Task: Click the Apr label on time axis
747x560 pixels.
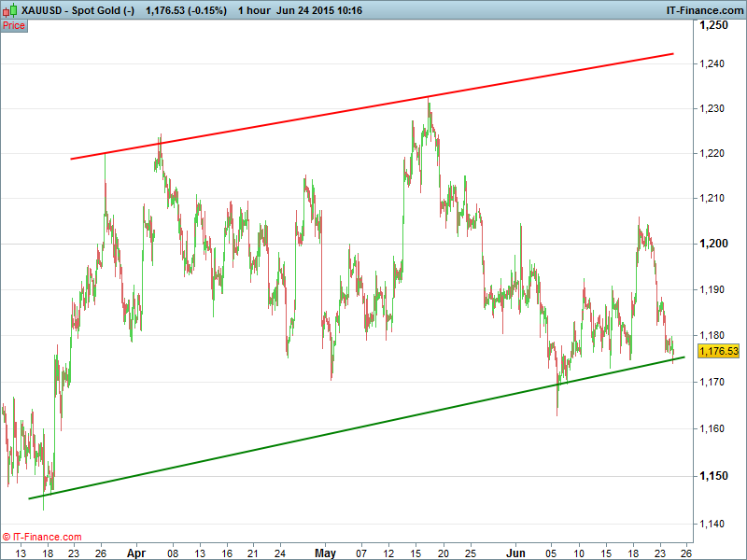Action: pyautogui.click(x=136, y=553)
